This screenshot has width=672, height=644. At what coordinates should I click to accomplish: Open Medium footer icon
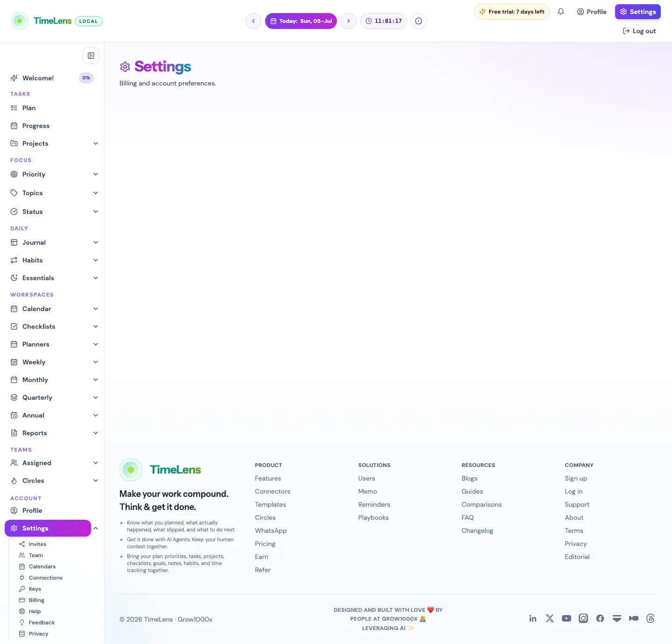tap(634, 618)
